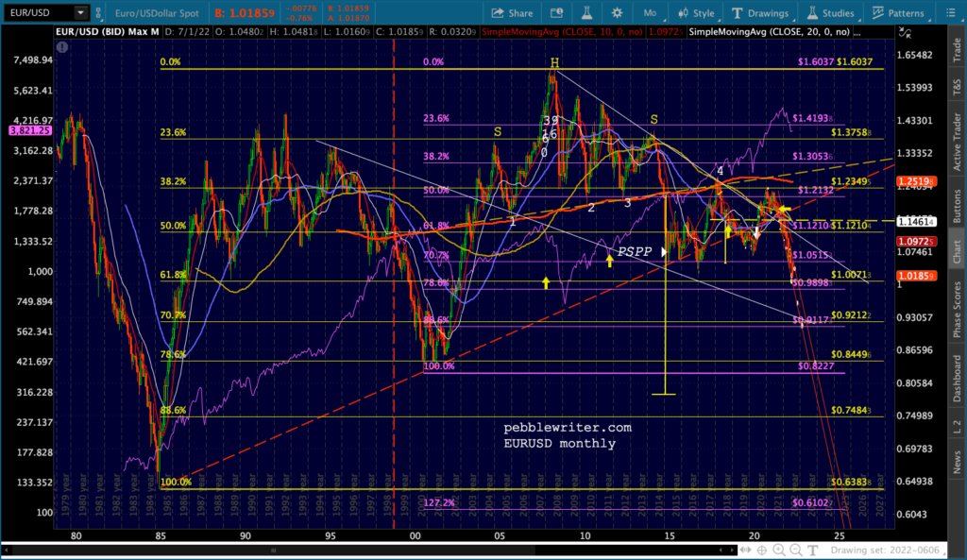Click the collapse chart icon above price axis
This screenshot has height=560, width=967.
pos(905,32)
